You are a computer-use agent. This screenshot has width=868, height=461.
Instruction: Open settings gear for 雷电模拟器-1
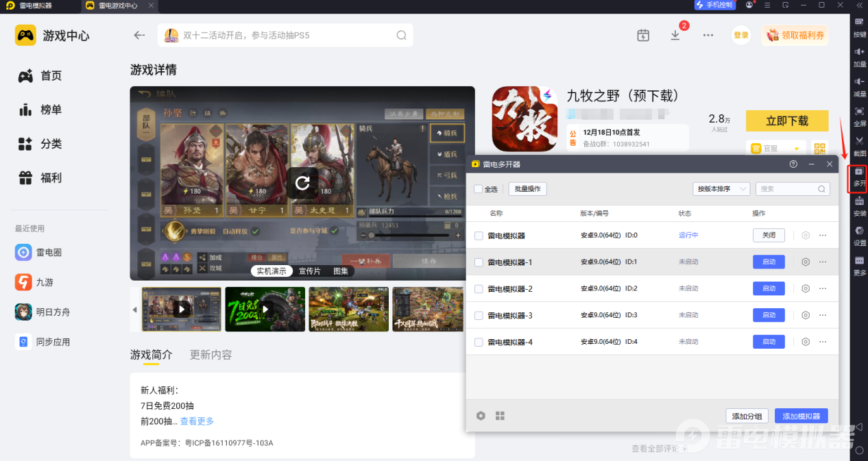(806, 262)
